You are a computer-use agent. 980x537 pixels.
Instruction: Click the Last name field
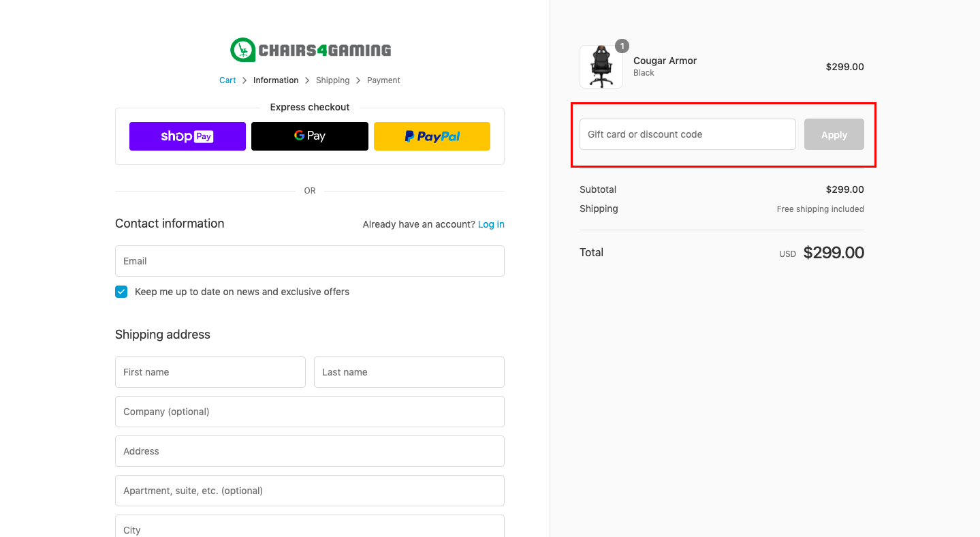pos(409,372)
